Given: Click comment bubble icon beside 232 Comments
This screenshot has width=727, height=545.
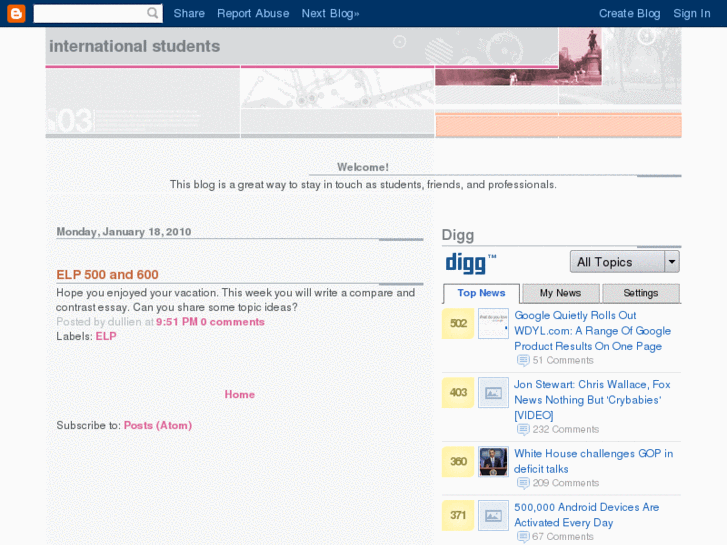Looking at the screenshot, I should 523,430.
